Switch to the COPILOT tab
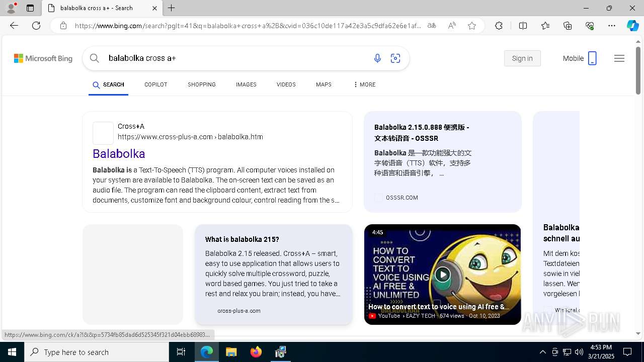Screen dimensions: 644x362 155,84
